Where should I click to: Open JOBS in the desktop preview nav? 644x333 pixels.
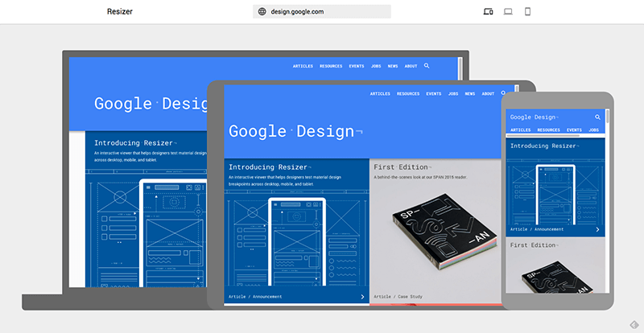click(376, 66)
